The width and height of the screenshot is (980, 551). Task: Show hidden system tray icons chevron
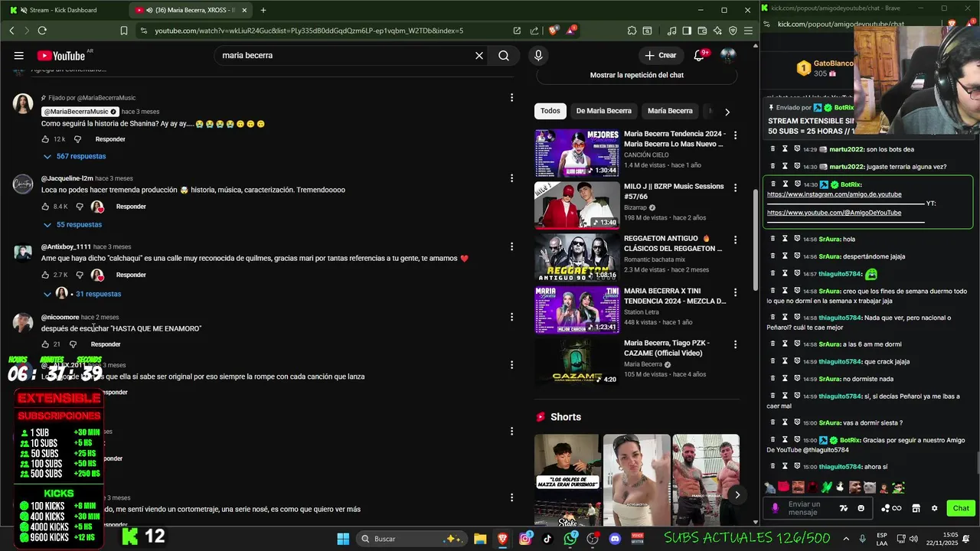click(x=846, y=539)
